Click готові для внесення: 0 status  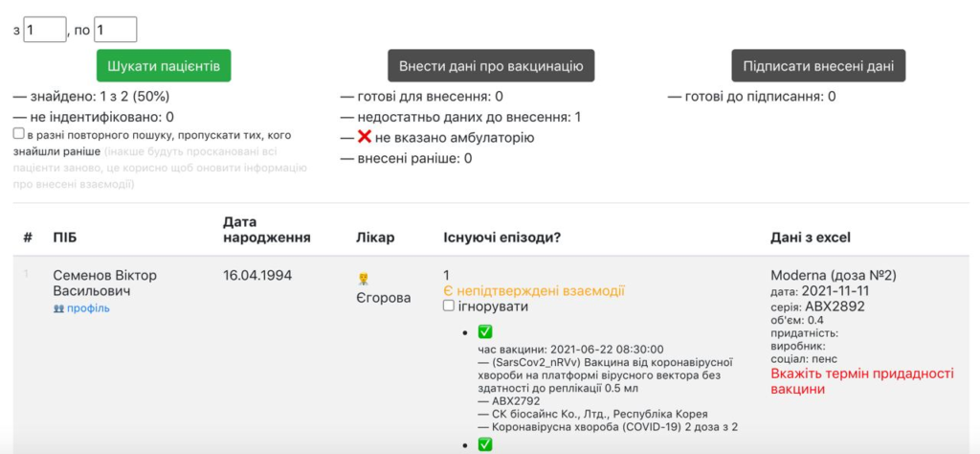(x=422, y=97)
